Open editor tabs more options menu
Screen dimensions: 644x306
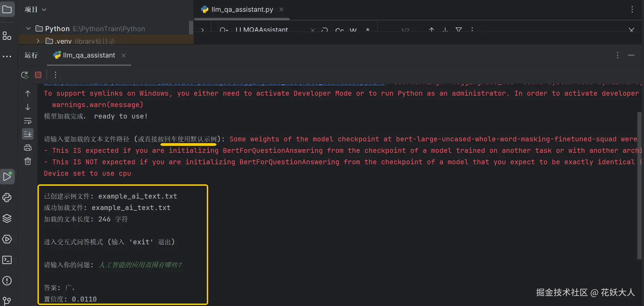tap(632, 9)
